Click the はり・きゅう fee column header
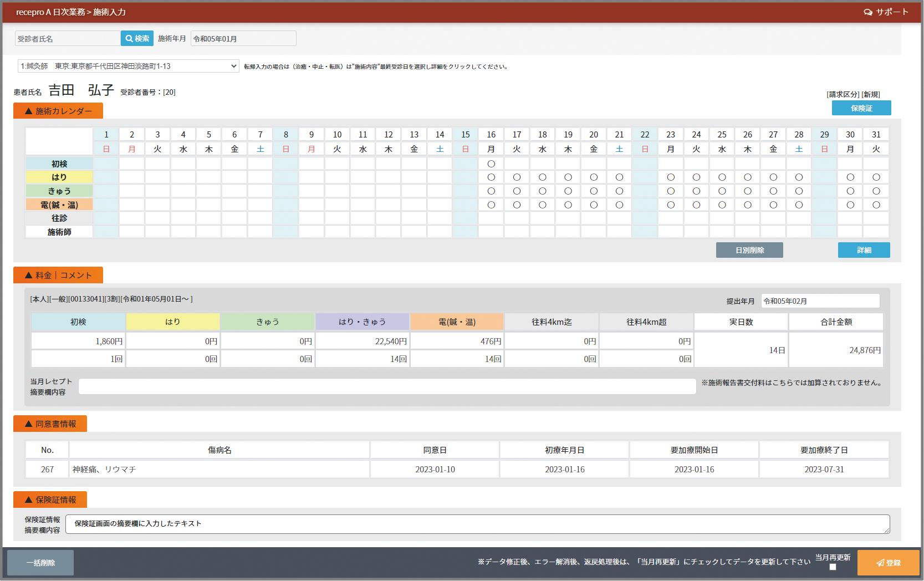Screen dimensions: 924x581 (363, 322)
